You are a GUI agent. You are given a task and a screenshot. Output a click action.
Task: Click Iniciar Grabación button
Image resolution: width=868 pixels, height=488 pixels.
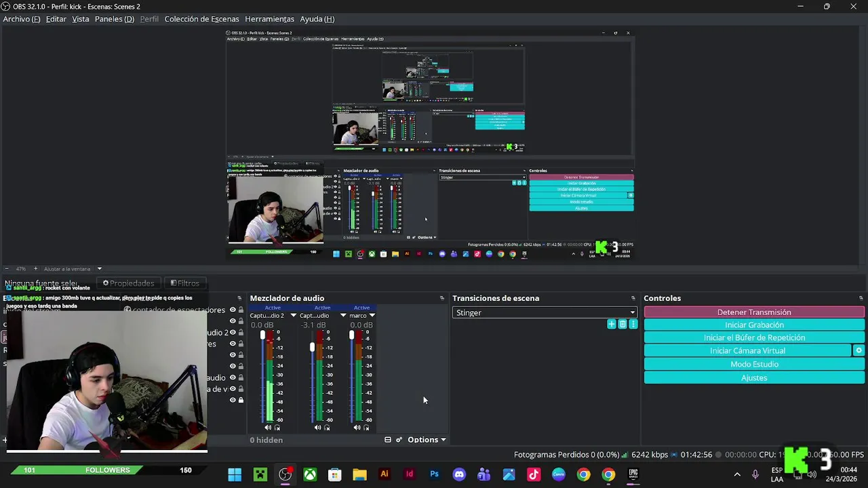click(754, 325)
